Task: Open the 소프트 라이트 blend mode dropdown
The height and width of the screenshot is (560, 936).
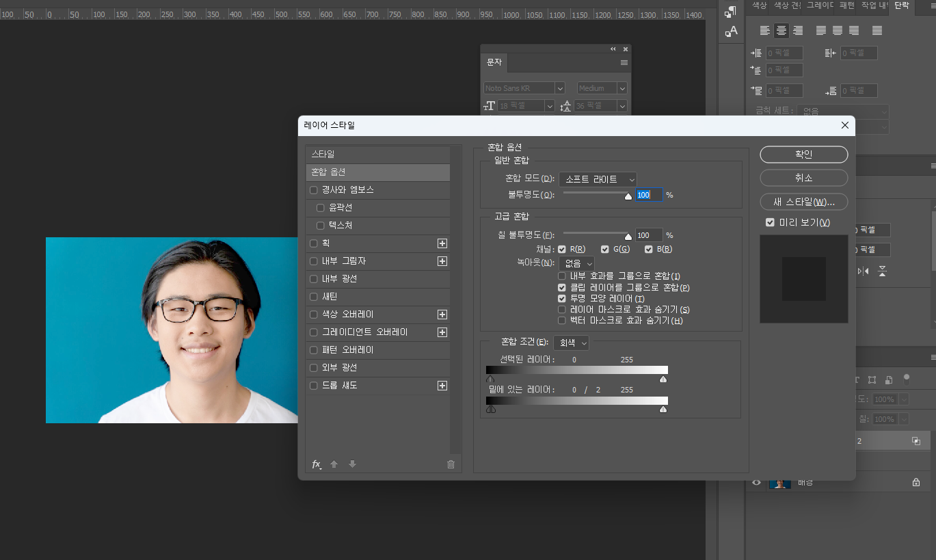Action: pos(596,179)
